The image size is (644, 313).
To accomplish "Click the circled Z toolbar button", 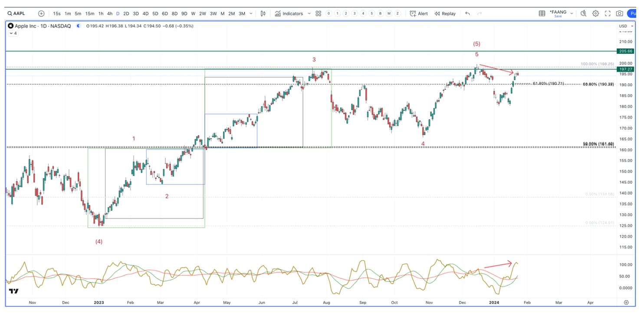I will [398, 13].
